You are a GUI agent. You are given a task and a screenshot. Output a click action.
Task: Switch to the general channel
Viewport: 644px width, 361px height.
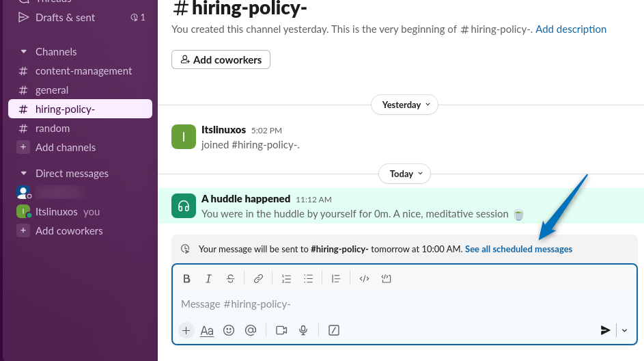[x=52, y=90]
